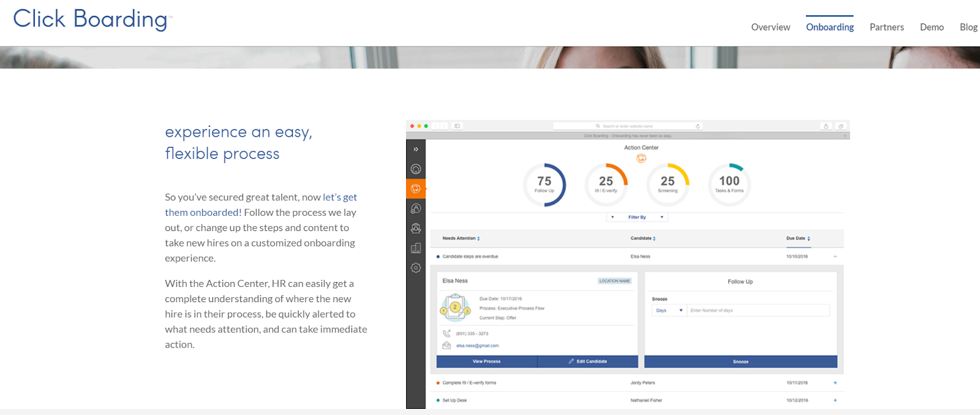
Task: Open the Partners nav item
Action: click(x=887, y=27)
